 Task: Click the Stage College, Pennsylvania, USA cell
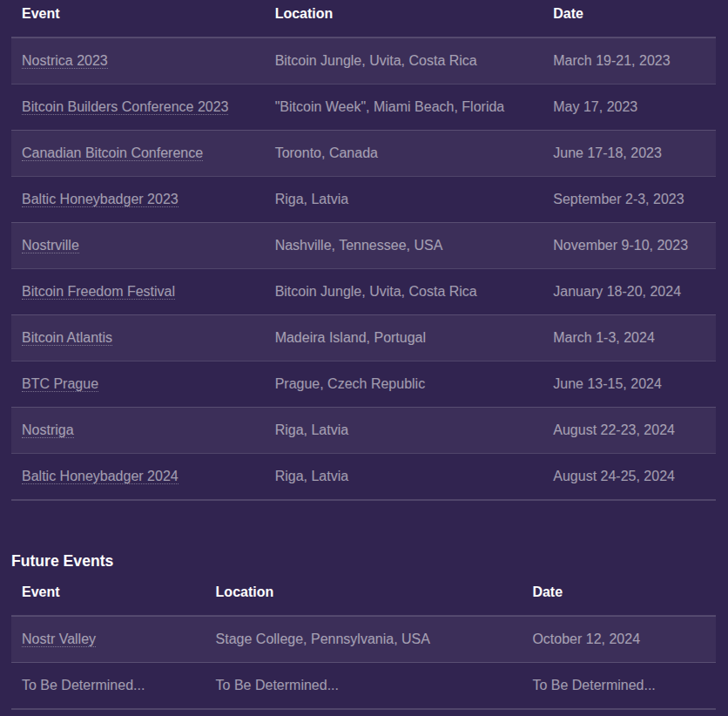[x=323, y=639]
